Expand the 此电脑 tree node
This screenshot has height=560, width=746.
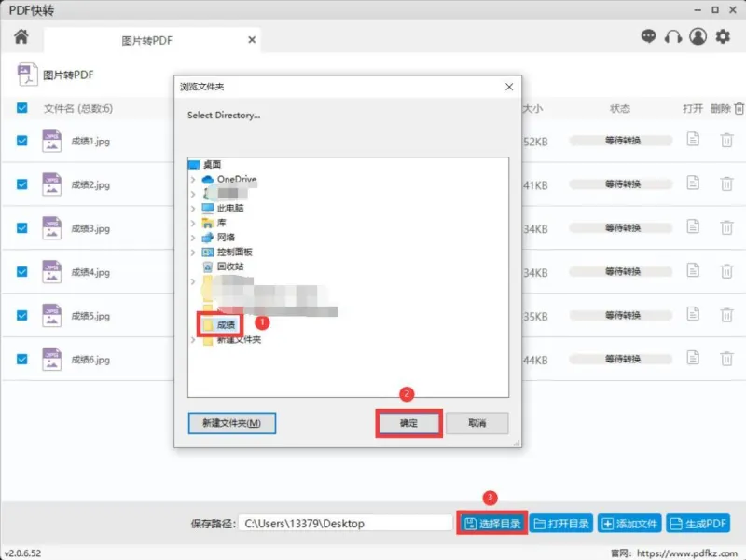(193, 209)
